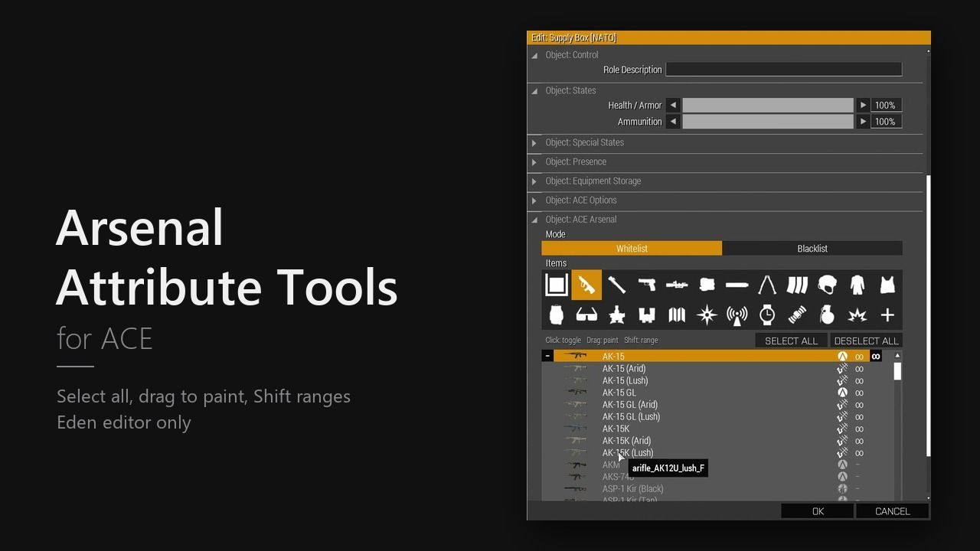The image size is (980, 551).
Task: Click the DESELECT ALL button
Action: pyautogui.click(x=866, y=341)
